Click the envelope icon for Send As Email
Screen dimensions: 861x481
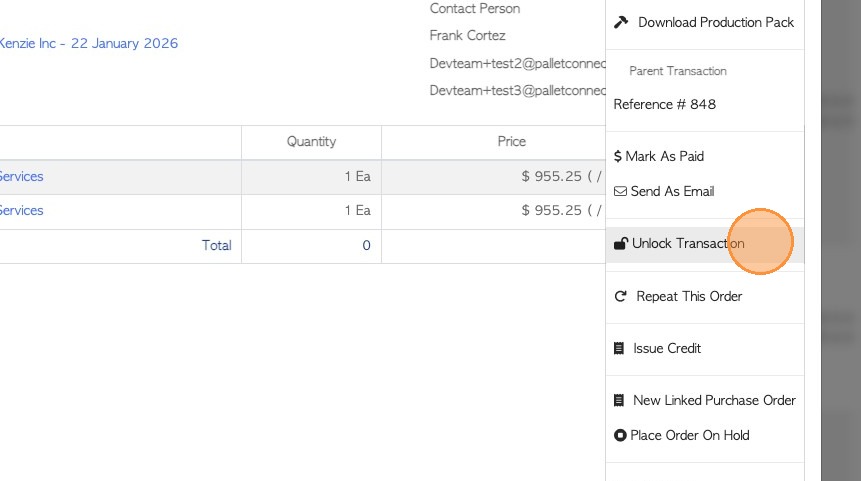click(x=620, y=191)
